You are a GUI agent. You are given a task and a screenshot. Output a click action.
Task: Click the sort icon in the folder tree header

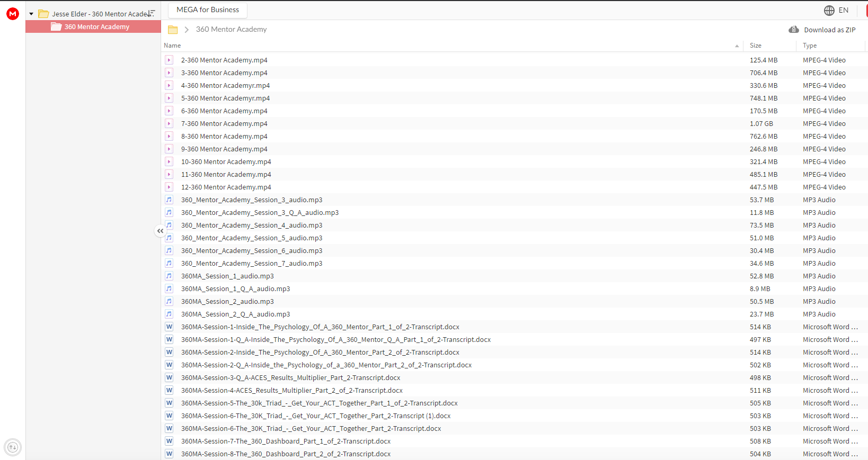[x=152, y=13]
